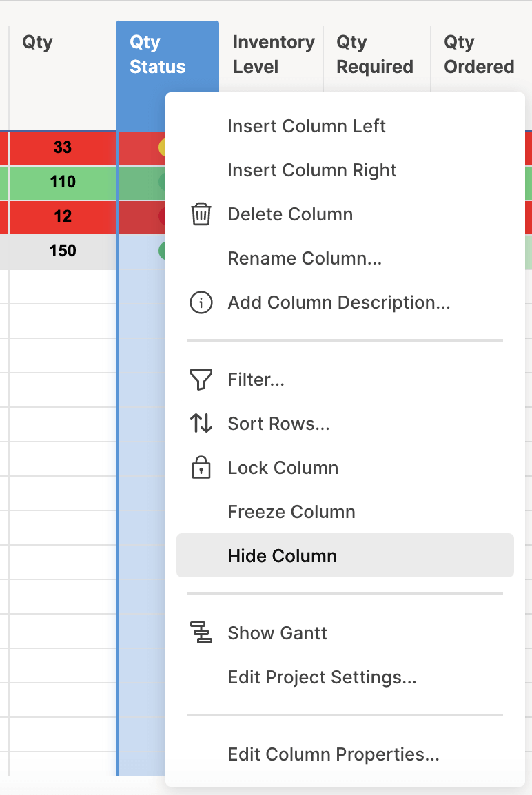Image resolution: width=532 pixels, height=795 pixels.
Task: Select Insert Column Left
Action: (x=306, y=126)
